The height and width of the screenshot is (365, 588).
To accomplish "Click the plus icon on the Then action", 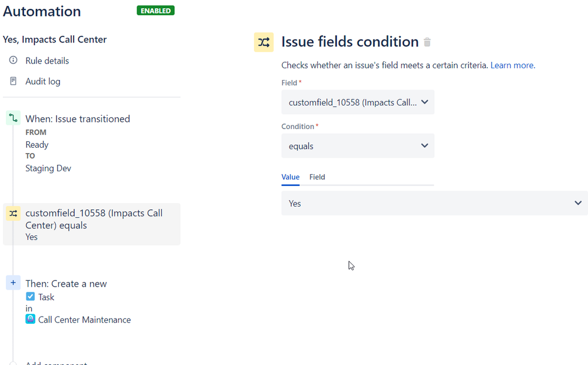I will [13, 283].
